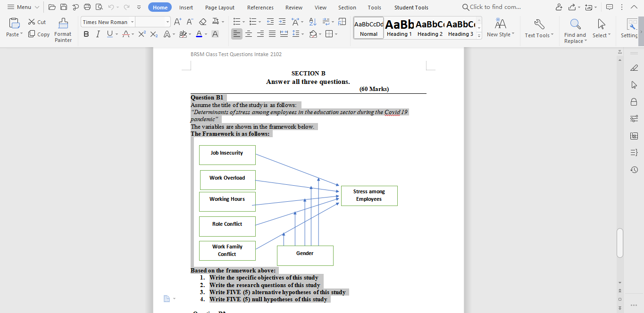Switch to the Insert ribbon tab
Viewport: 644px width, 313px height.
pyautogui.click(x=186, y=7)
